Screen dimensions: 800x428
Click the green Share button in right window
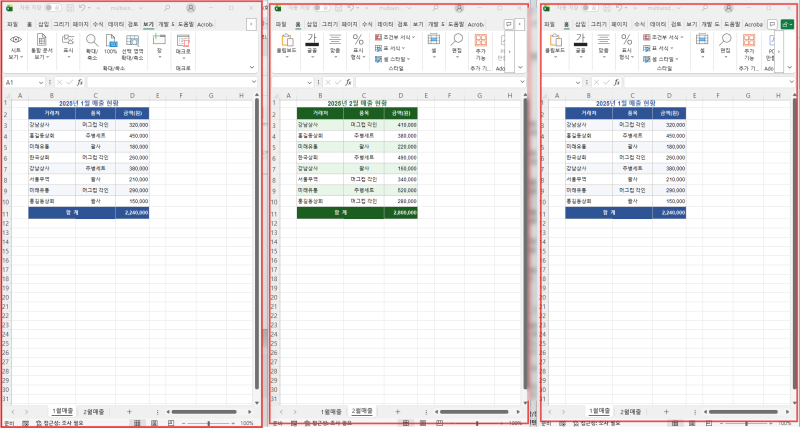(787, 24)
